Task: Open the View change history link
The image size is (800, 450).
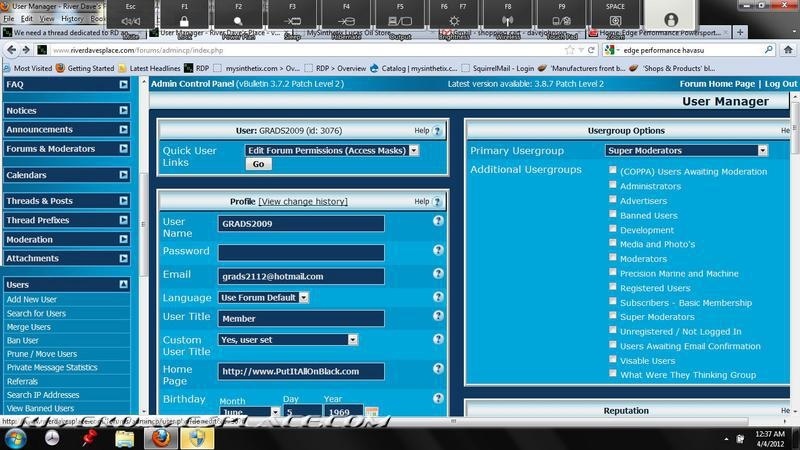Action: pos(303,202)
